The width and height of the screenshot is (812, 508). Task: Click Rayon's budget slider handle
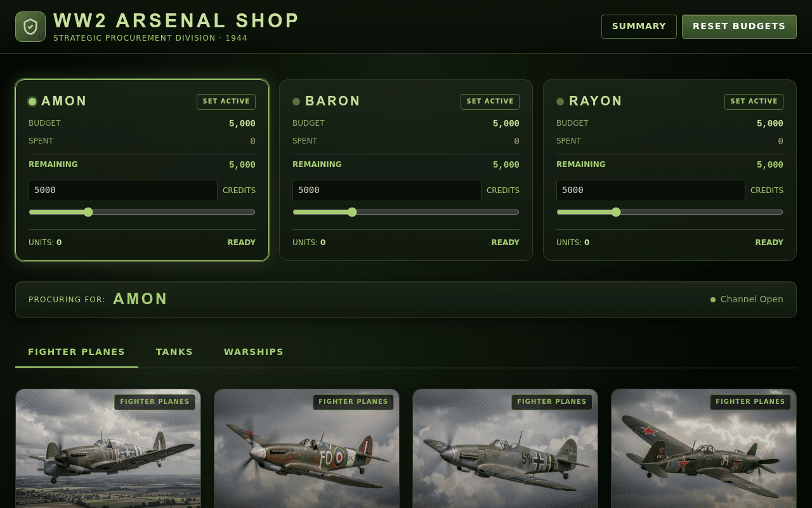click(616, 212)
